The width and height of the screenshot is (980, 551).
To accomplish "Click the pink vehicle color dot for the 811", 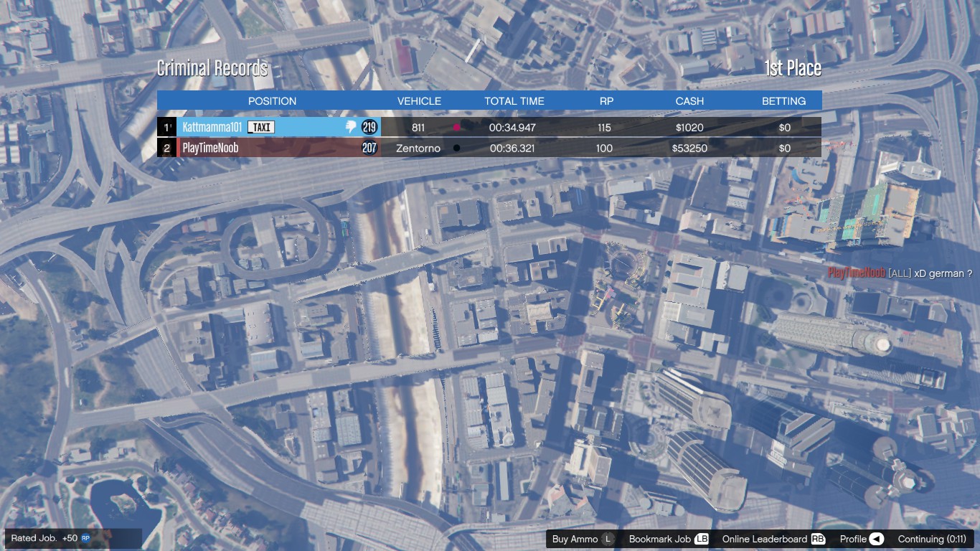I will (x=456, y=128).
